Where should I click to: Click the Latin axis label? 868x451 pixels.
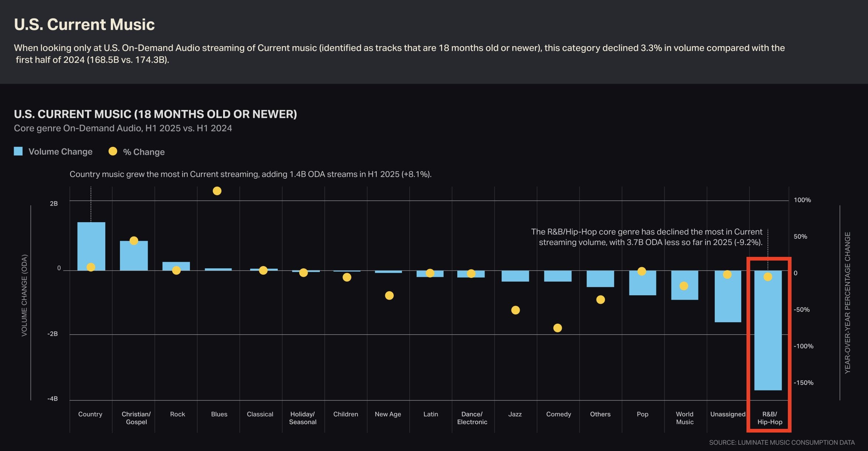tap(431, 414)
